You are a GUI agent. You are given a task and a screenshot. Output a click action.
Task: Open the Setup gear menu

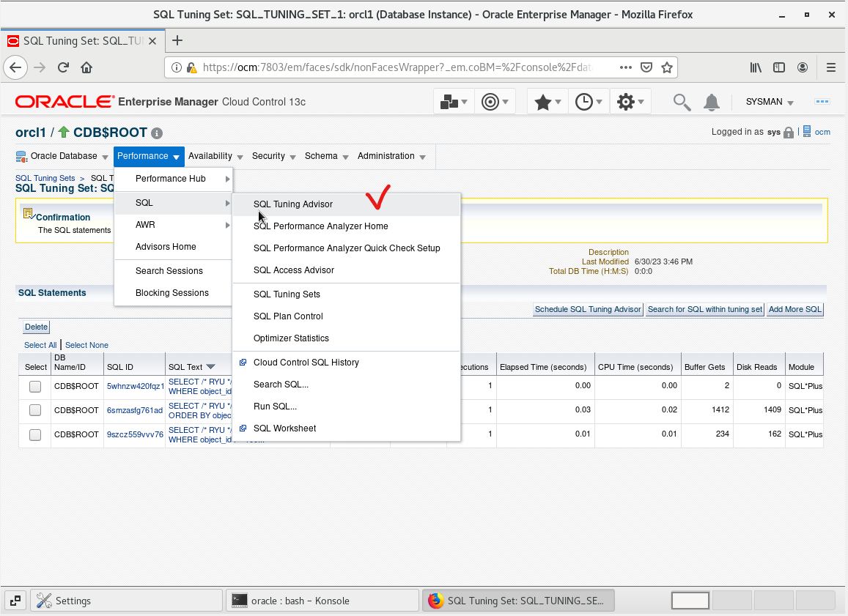[x=630, y=102]
